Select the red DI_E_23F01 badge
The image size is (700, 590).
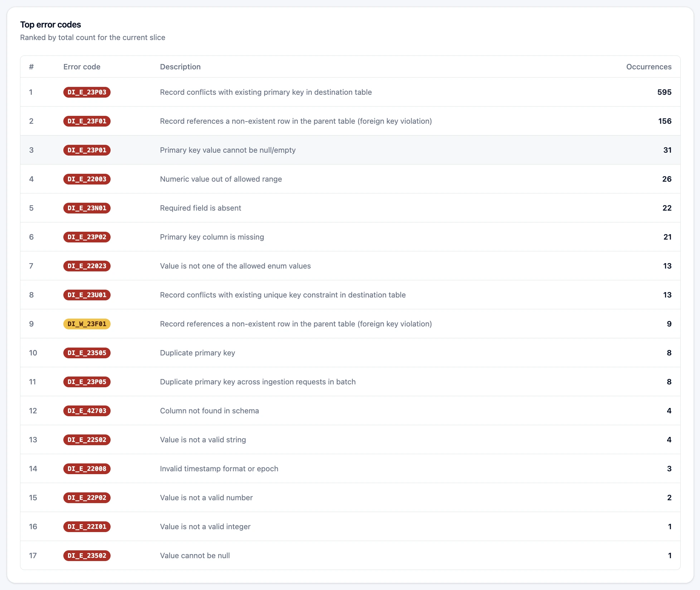click(87, 121)
